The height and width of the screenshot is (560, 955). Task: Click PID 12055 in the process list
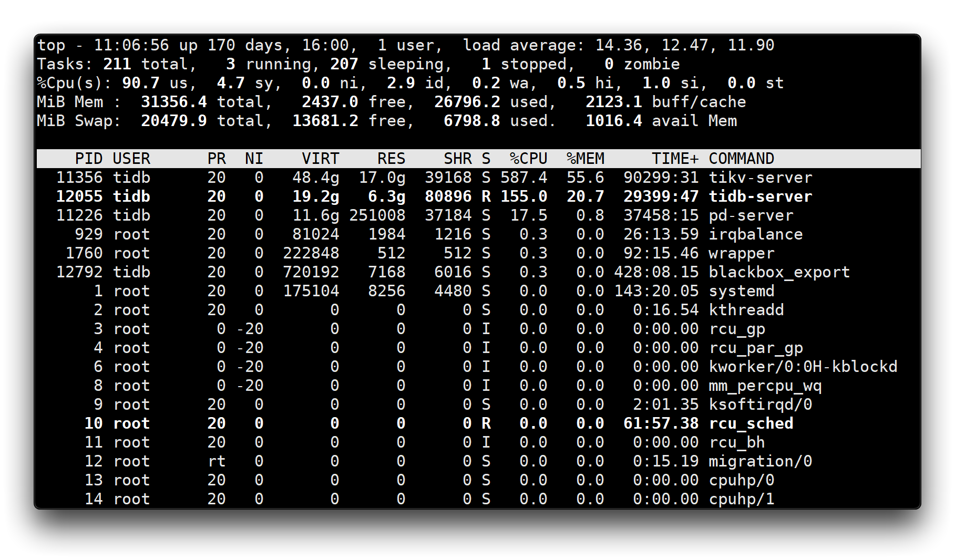tap(79, 196)
